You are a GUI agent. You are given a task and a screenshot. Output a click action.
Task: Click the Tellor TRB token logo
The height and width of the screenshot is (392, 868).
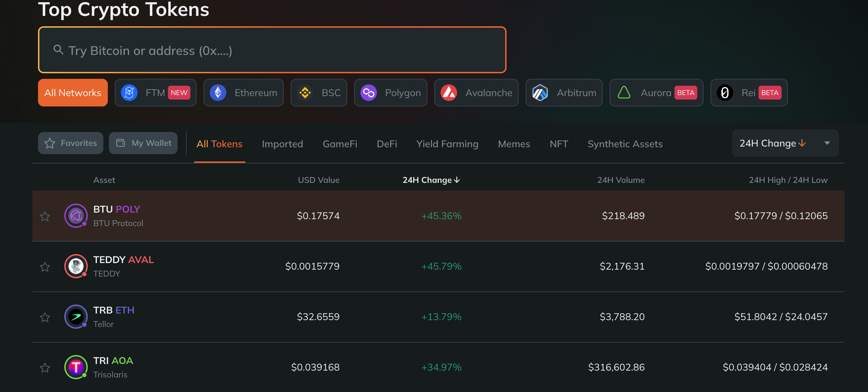pyautogui.click(x=76, y=317)
